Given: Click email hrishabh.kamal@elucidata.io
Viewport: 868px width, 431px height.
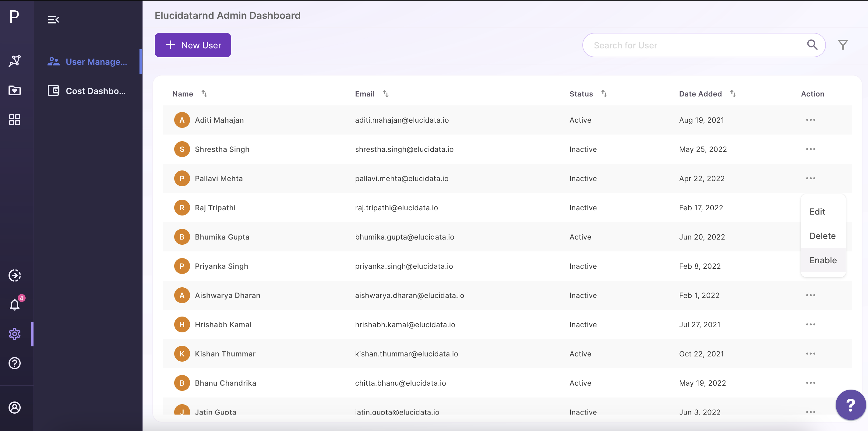Looking at the screenshot, I should click(405, 324).
